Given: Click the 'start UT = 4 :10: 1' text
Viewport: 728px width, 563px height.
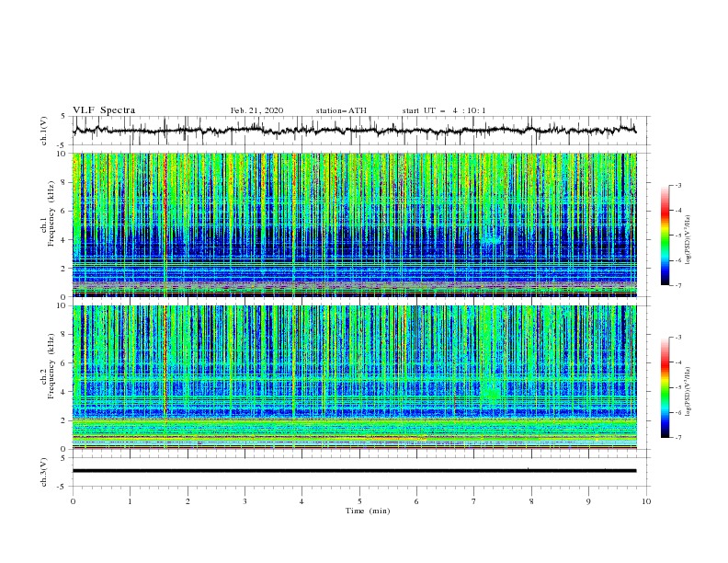Looking at the screenshot, I should (x=444, y=110).
